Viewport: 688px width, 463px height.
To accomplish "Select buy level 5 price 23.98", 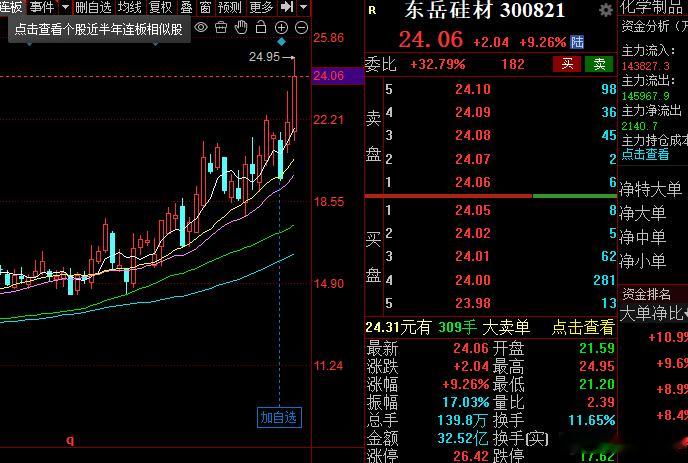I will point(473,303).
